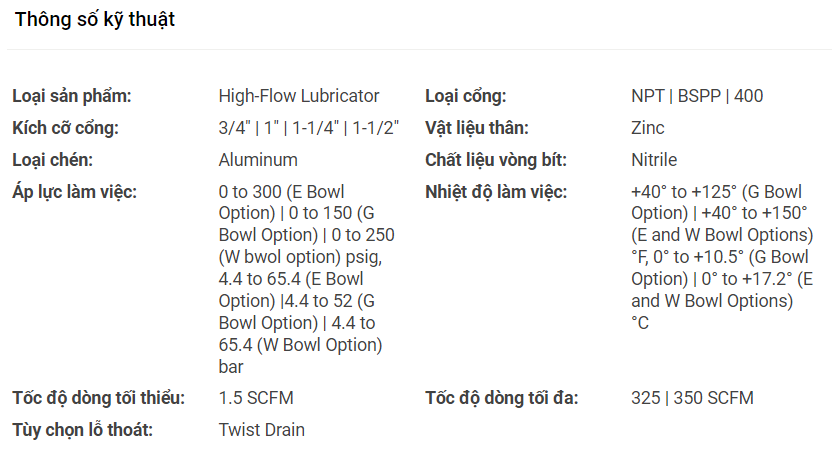The image size is (832, 457).
Task: Click the 'Tốc độ dòng tối thiểu:' label
Action: [x=98, y=398]
